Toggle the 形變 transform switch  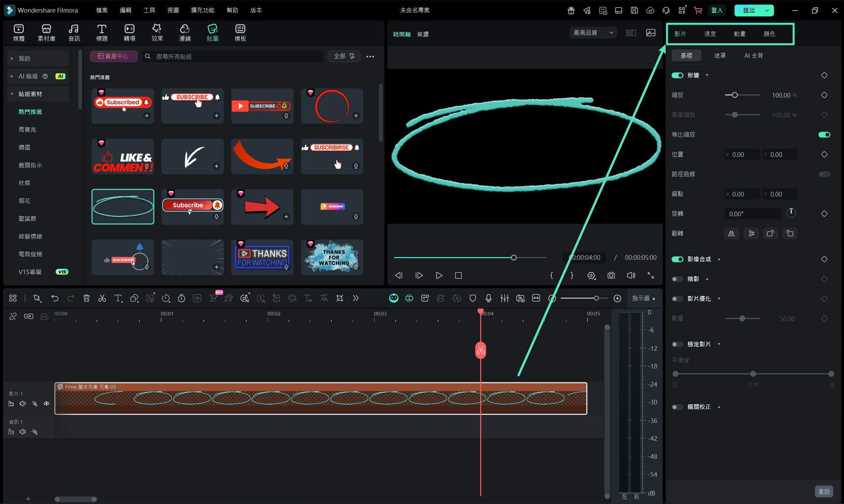677,75
